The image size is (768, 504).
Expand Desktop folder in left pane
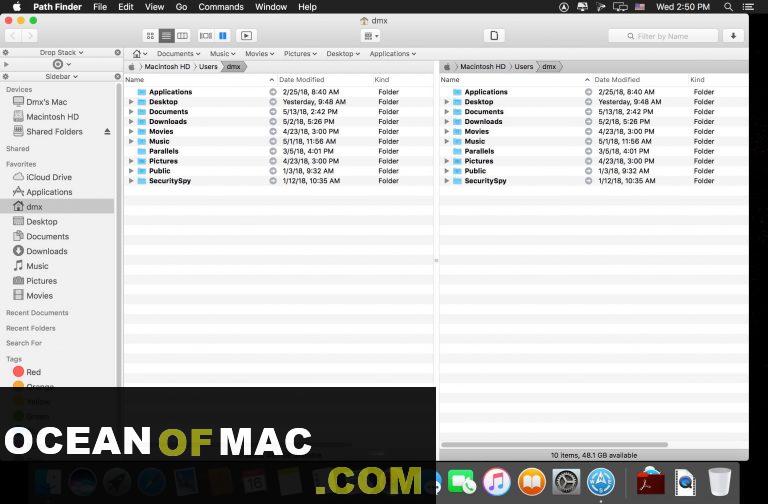131,102
